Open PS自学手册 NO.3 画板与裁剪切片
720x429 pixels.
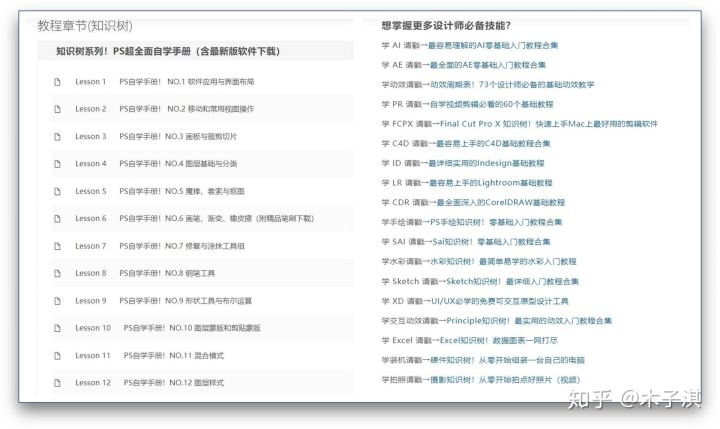tap(178, 136)
